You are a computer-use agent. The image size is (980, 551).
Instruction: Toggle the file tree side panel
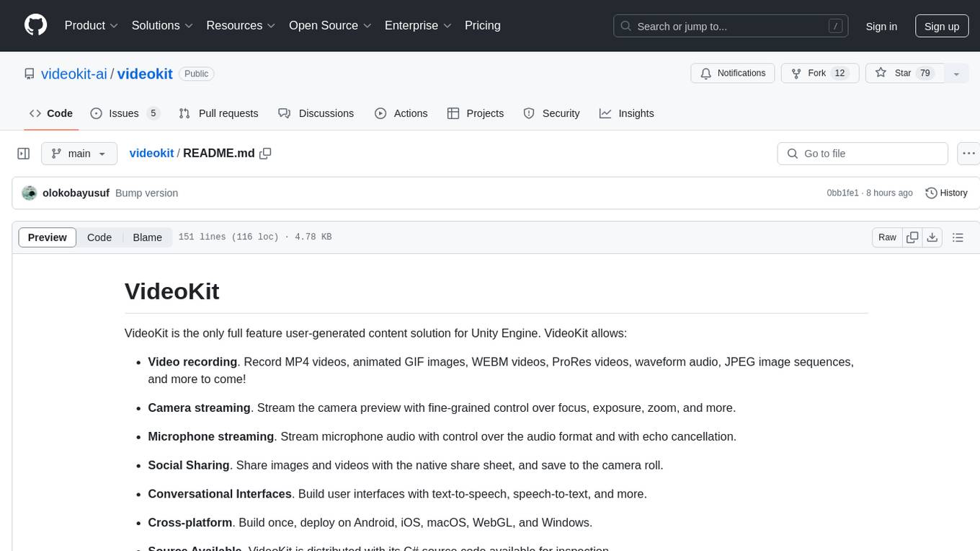24,154
